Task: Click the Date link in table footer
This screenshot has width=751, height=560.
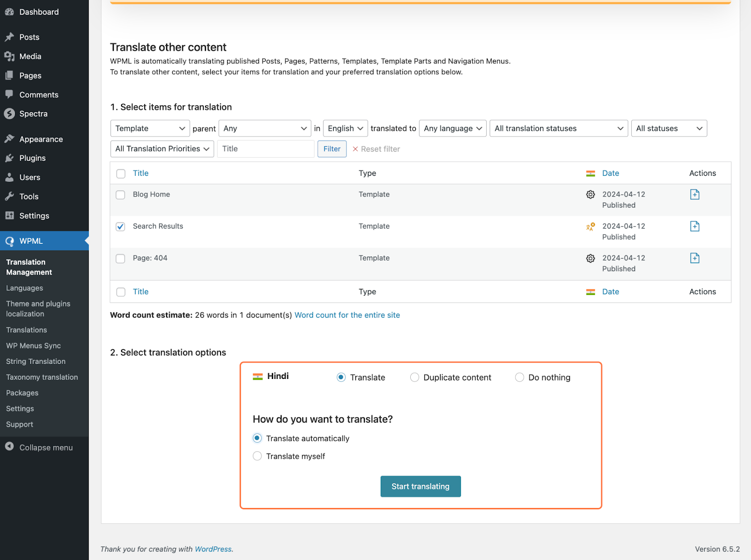Action: (611, 292)
